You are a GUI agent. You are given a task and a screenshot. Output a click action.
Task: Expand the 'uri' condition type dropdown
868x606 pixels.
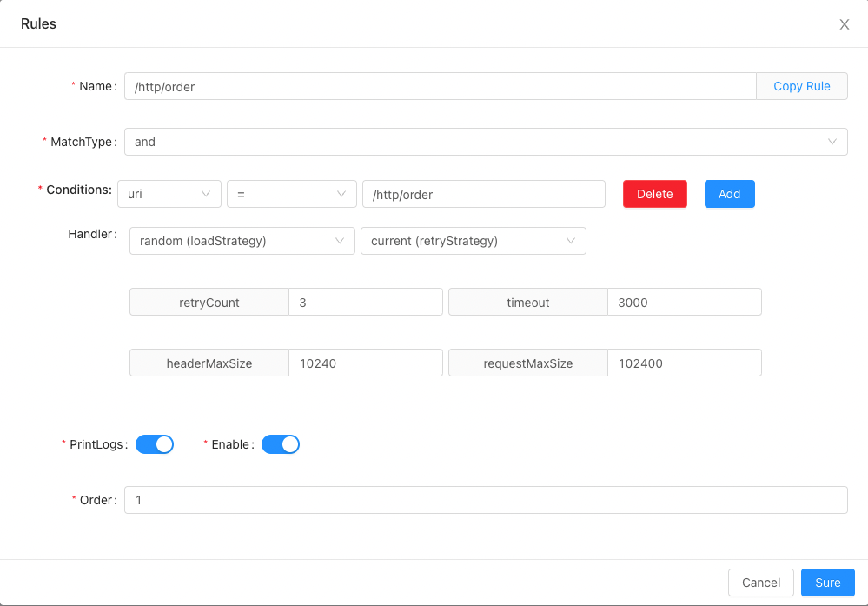click(x=169, y=194)
